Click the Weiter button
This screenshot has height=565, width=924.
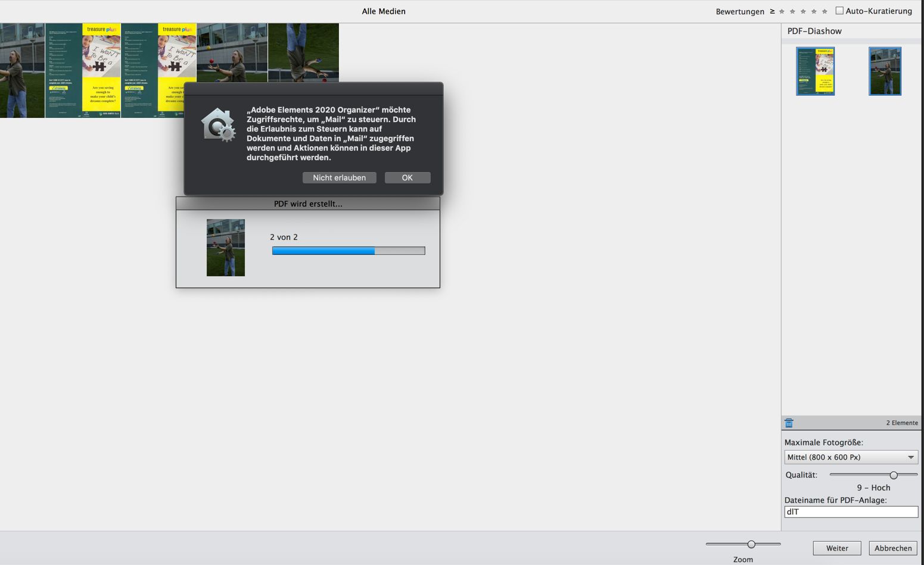pos(837,548)
